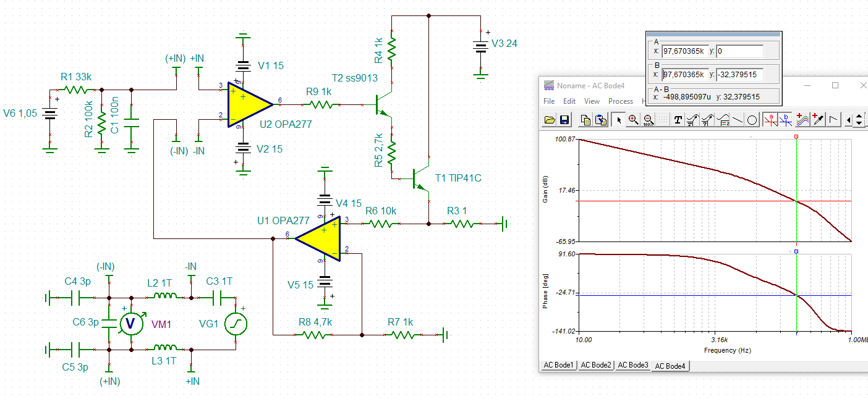Click cursor B x value field
This screenshot has height=399, width=868.
click(x=684, y=74)
